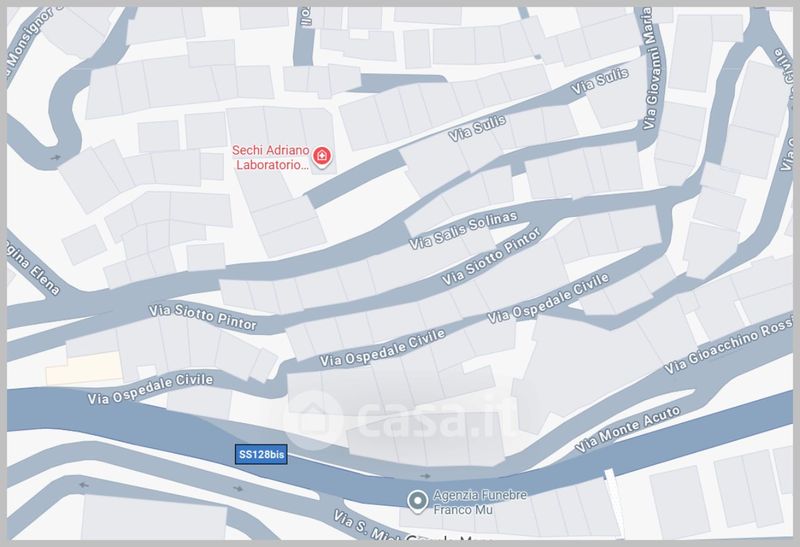Click the right-pointing arrow near Via S. Michele
Viewport: 800px width, 547px height.
pyautogui.click(x=238, y=488)
